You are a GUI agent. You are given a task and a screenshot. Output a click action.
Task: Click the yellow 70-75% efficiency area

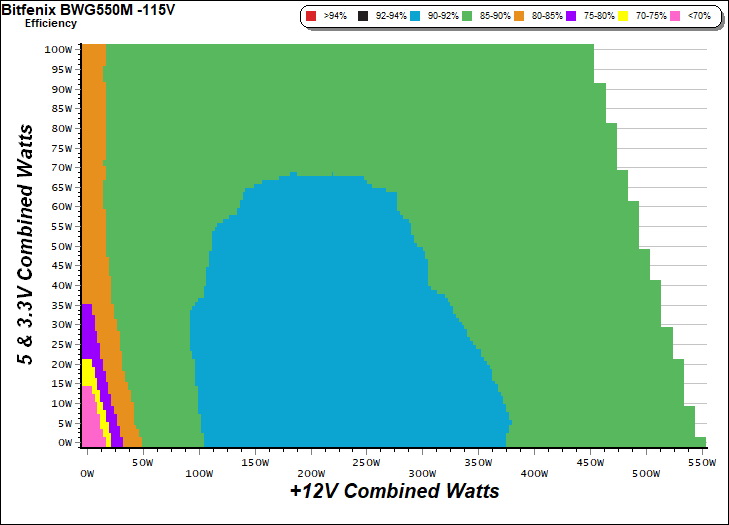[88, 375]
